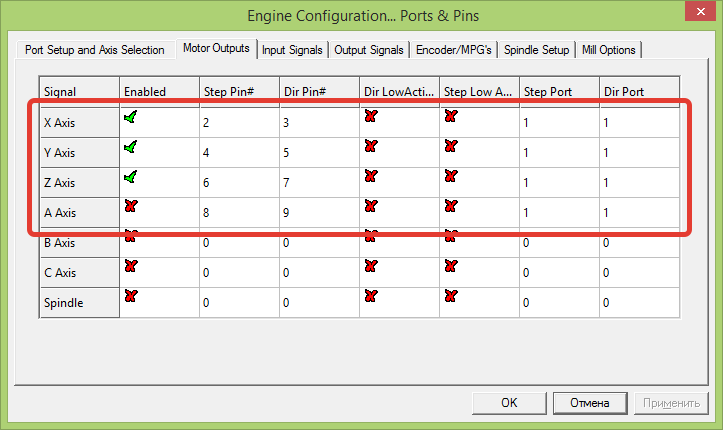This screenshot has width=723, height=430.
Task: Click the Отмена cancel button
Action: tap(590, 403)
